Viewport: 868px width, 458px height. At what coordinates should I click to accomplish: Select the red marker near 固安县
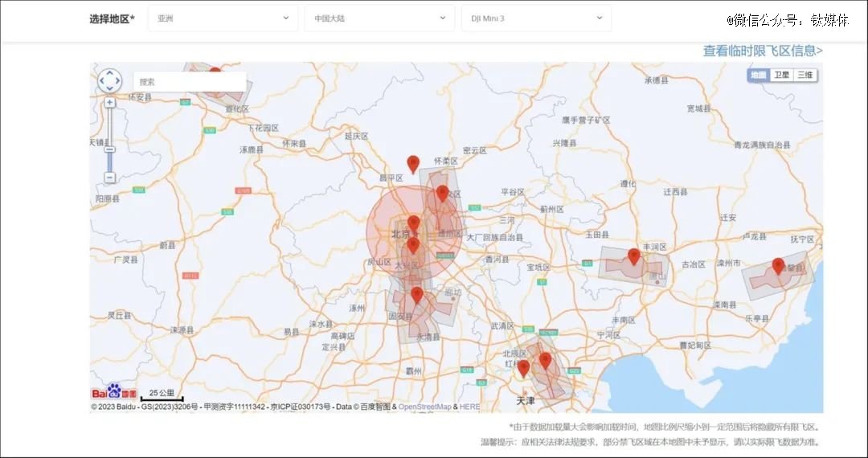tap(417, 296)
